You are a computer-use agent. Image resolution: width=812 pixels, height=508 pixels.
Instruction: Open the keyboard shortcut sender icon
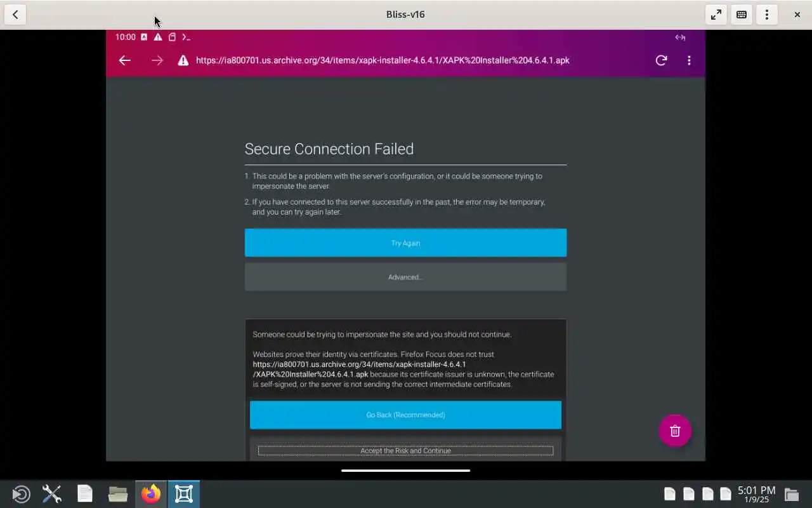pos(742,15)
